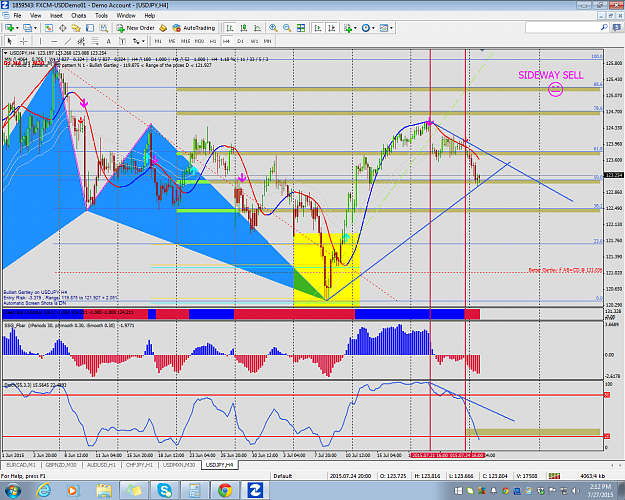Select the Fibonacci Retracement tool
Viewport: 625px width, 500px height.
95,41
